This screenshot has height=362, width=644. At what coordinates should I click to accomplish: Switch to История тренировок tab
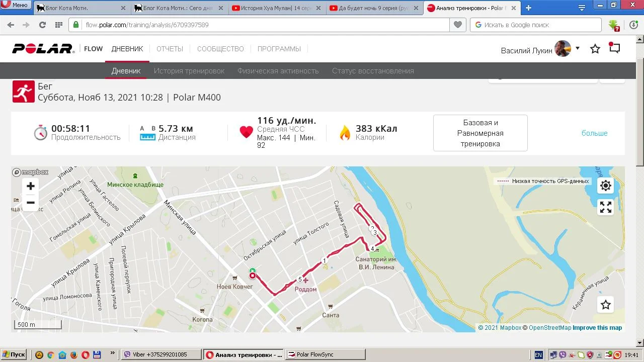pos(189,71)
